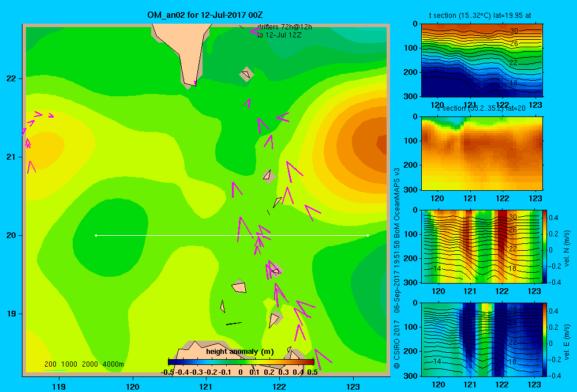Viewport: 577px width, 392px height.
Task: Click the 'vel. N (m/s)' axis label
Action: [x=567, y=248]
